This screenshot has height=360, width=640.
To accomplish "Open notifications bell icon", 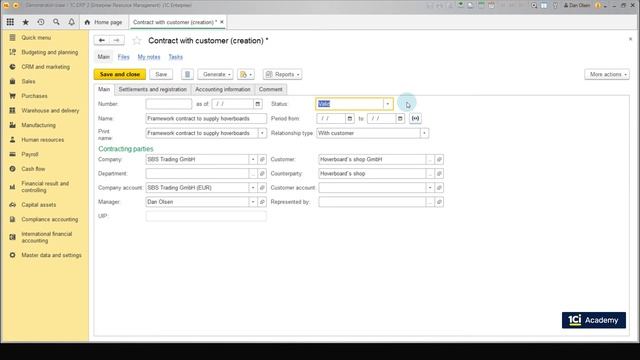I will (x=71, y=22).
